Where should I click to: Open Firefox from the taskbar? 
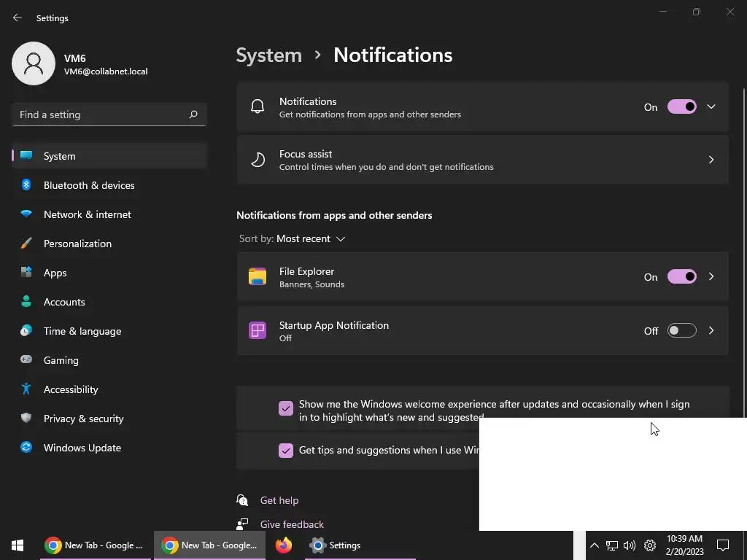point(284,545)
